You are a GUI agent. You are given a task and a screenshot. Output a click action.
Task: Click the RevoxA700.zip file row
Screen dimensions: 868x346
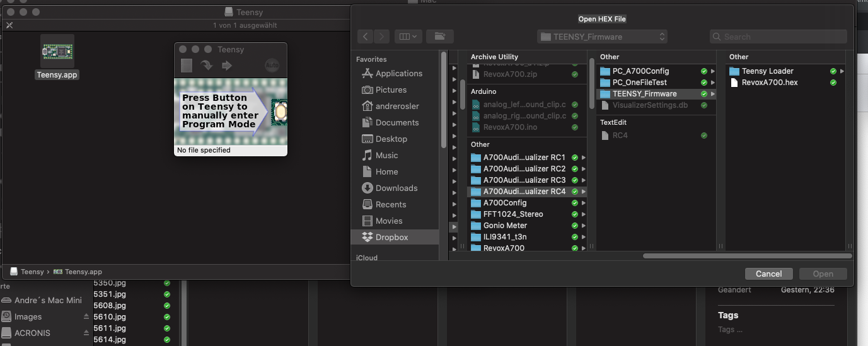click(x=526, y=74)
